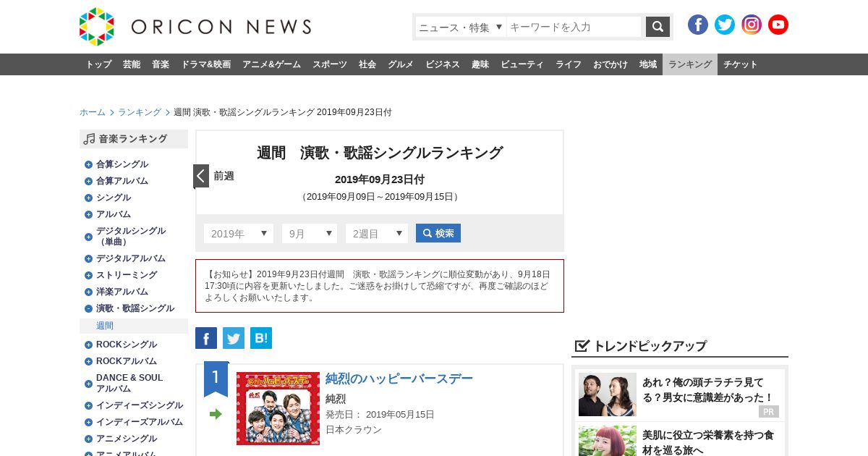Open Oricon's Instagram icon in header
The height and width of the screenshot is (456, 868).
752,25
